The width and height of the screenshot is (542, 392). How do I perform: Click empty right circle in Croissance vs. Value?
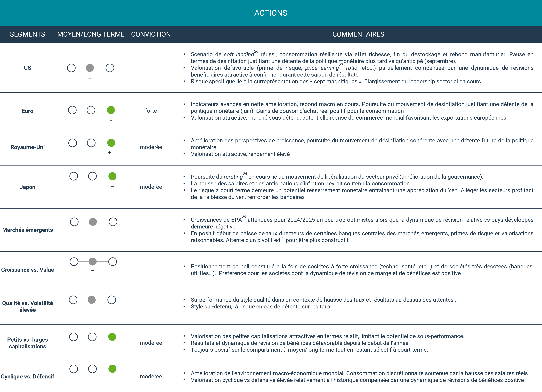(113, 262)
